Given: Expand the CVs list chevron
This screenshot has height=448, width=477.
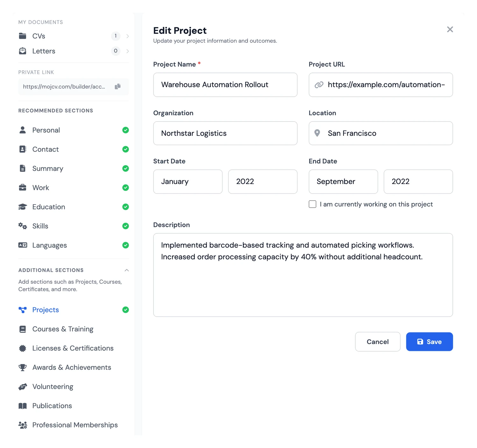Looking at the screenshot, I should [x=128, y=36].
